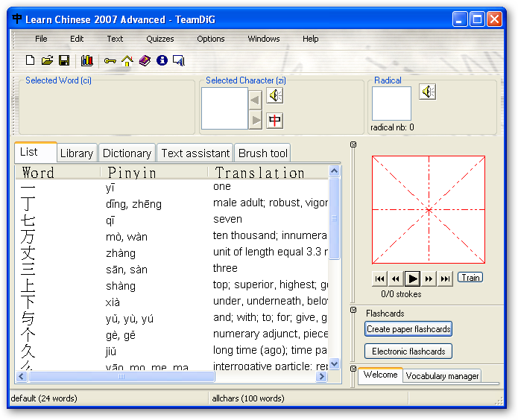Select the row with pinyin 'shàng'
Screen dimensions: 518x420
coord(171,285)
